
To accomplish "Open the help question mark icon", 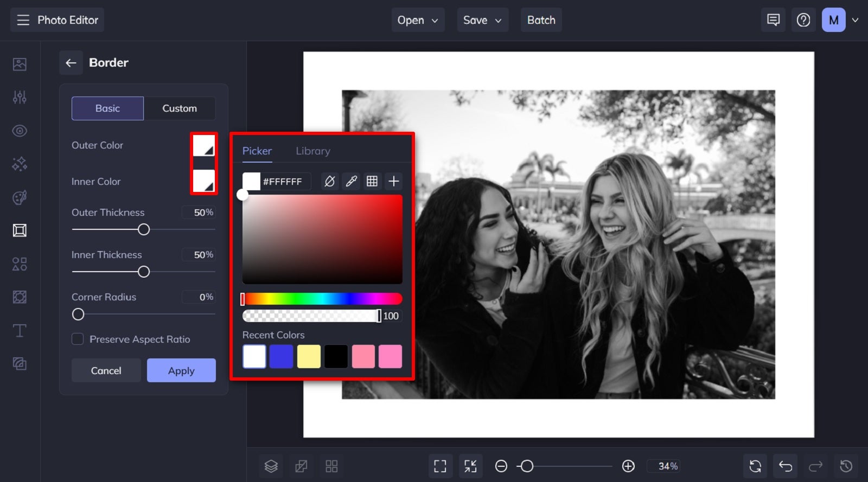I will tap(803, 20).
